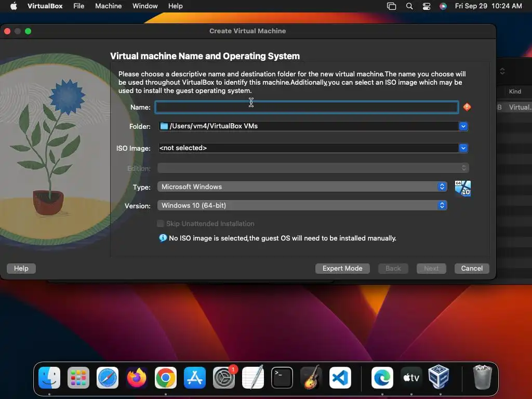Click the date and time in menu bar
Viewport: 532px width, 399px height.
pyautogui.click(x=488, y=6)
